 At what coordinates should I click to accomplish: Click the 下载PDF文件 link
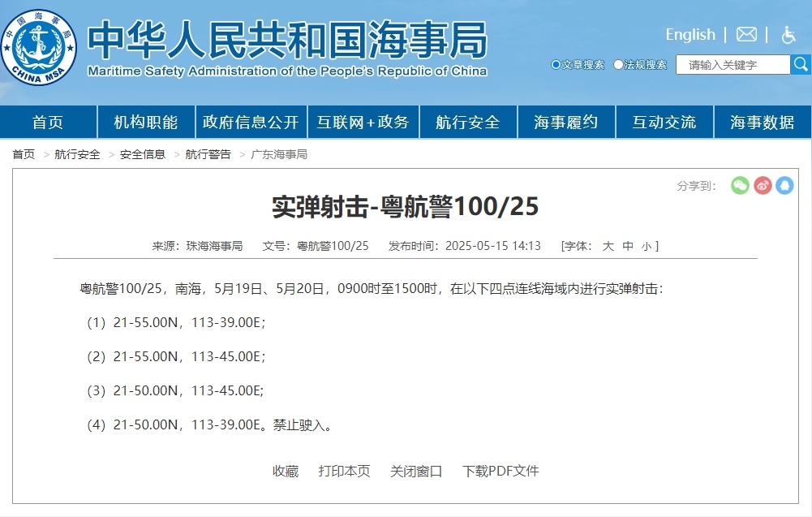(501, 471)
